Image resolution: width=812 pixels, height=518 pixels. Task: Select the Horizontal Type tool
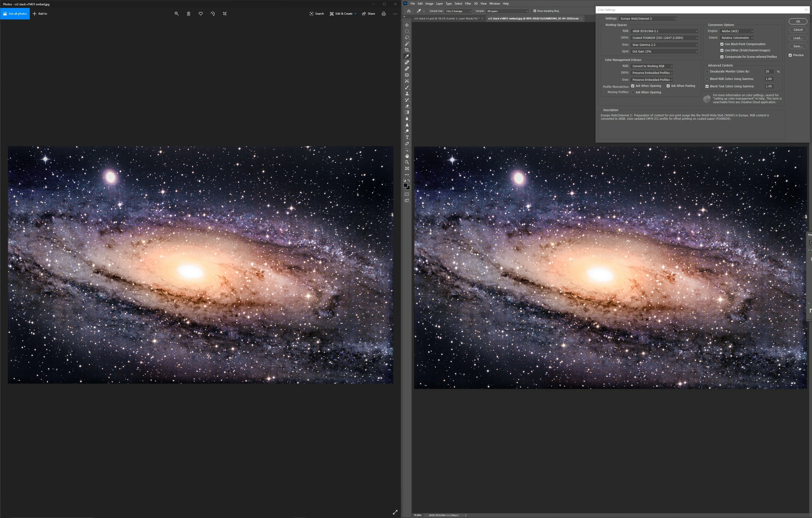click(407, 137)
